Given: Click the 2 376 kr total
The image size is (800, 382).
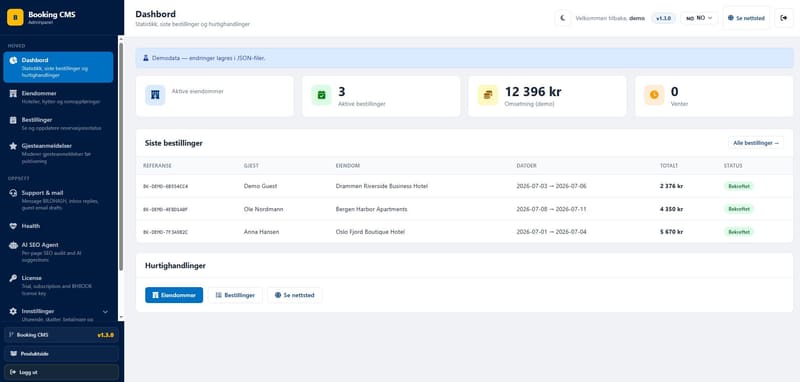Looking at the screenshot, I should 671,186.
